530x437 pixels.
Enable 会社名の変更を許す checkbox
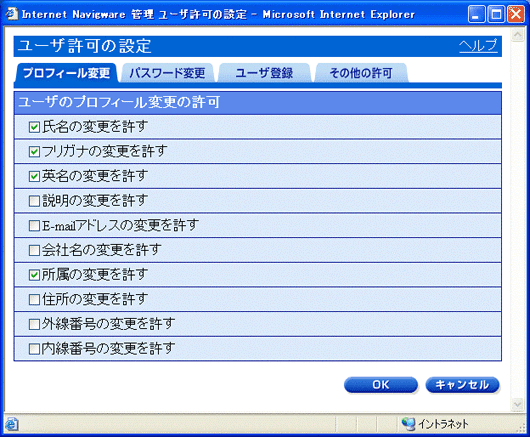(x=34, y=250)
